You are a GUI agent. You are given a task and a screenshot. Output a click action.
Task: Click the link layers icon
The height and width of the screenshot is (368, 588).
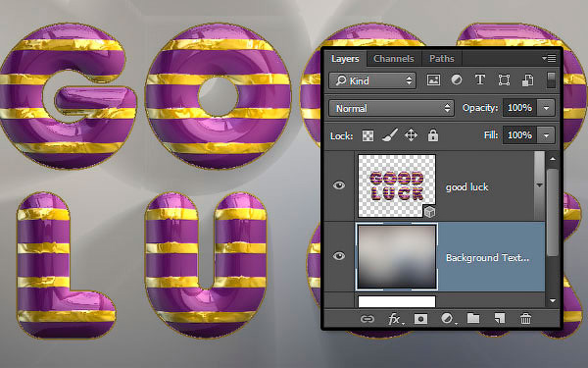367,319
